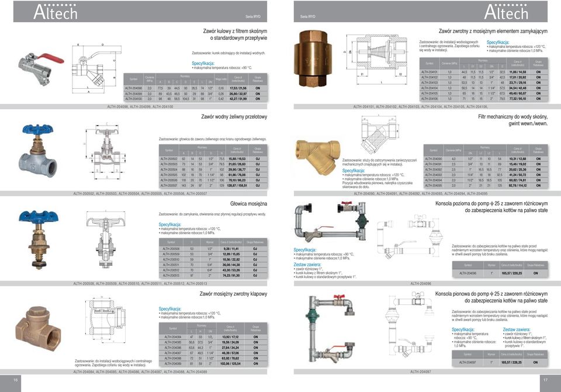The width and height of the screenshot is (561, 392).
Task: Click symbol "ALTH-204100" in ball valve table
Action: pos(133,99)
